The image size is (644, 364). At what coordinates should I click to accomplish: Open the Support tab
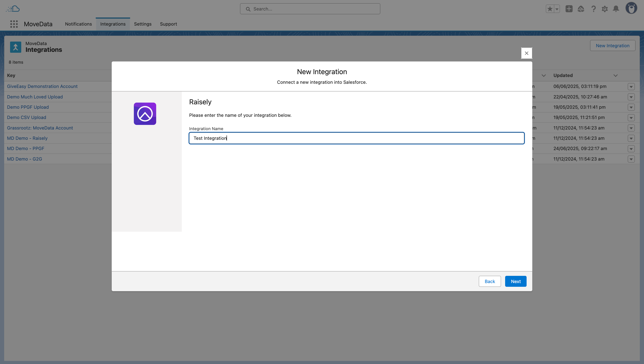coord(168,24)
